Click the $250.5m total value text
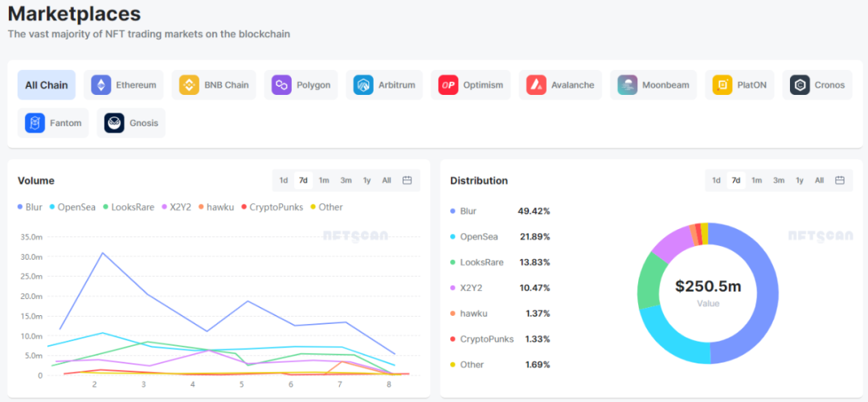868x402 pixels. pos(708,286)
